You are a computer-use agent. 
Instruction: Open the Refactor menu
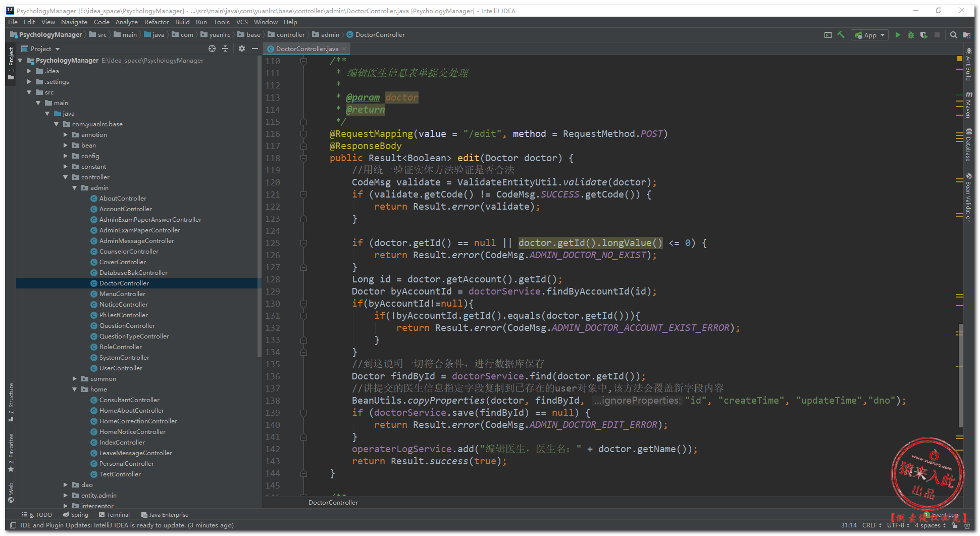pyautogui.click(x=157, y=22)
